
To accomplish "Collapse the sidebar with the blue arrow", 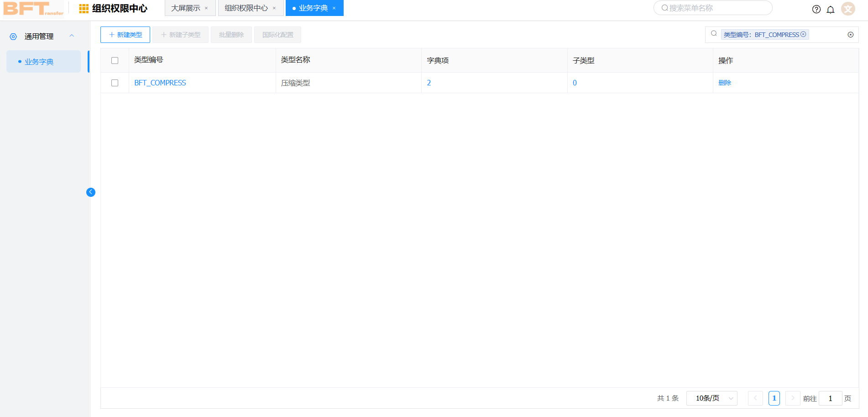I will (x=91, y=192).
